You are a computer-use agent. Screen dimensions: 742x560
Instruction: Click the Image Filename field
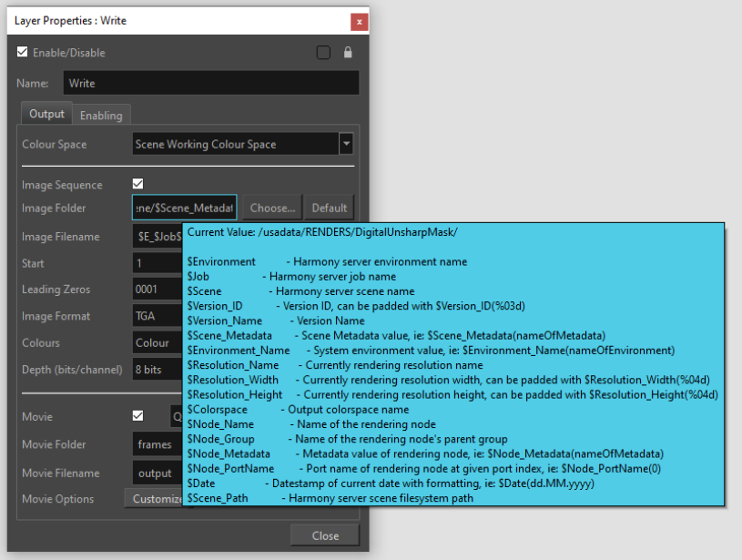(158, 236)
